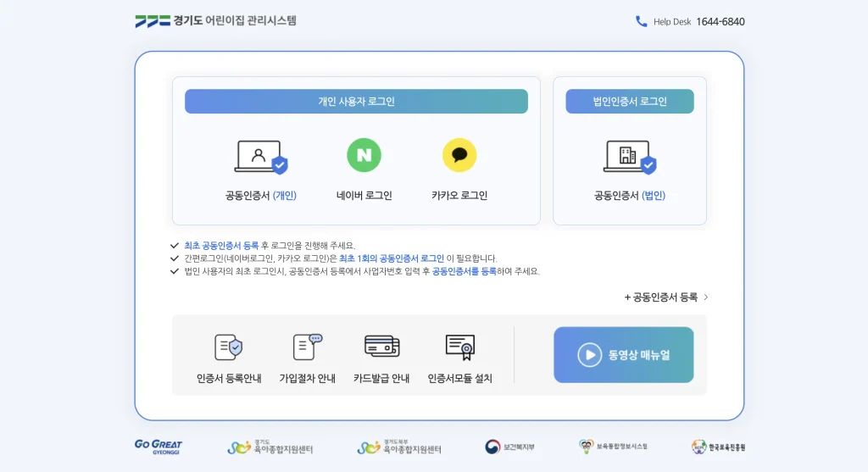
Task: Select 공동인증서 (개인) login label
Action: (x=261, y=196)
